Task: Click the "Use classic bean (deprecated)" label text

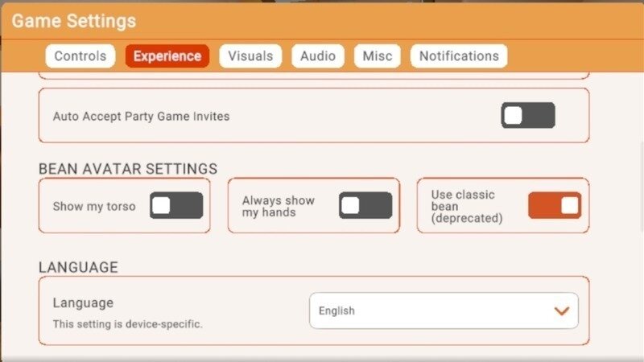Action: [x=467, y=206]
